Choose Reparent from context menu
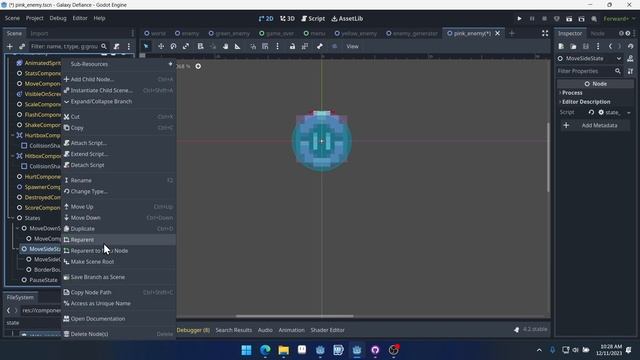640x360 pixels. pyautogui.click(x=118, y=240)
